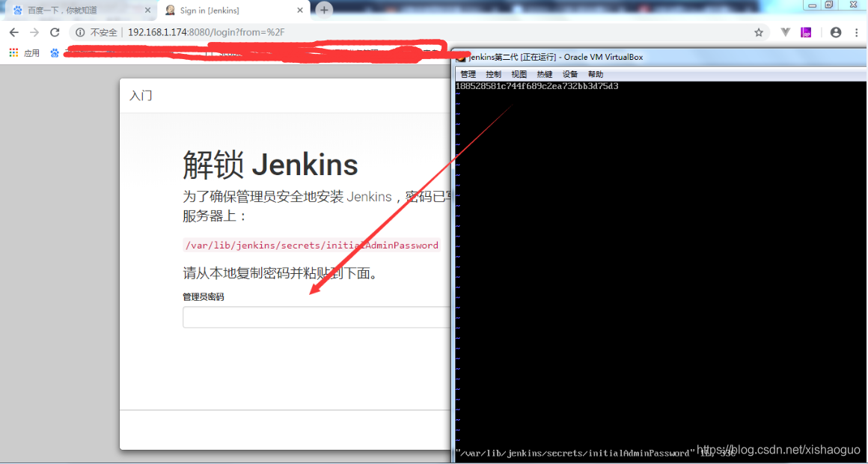Click the browser forward arrow

34,33
